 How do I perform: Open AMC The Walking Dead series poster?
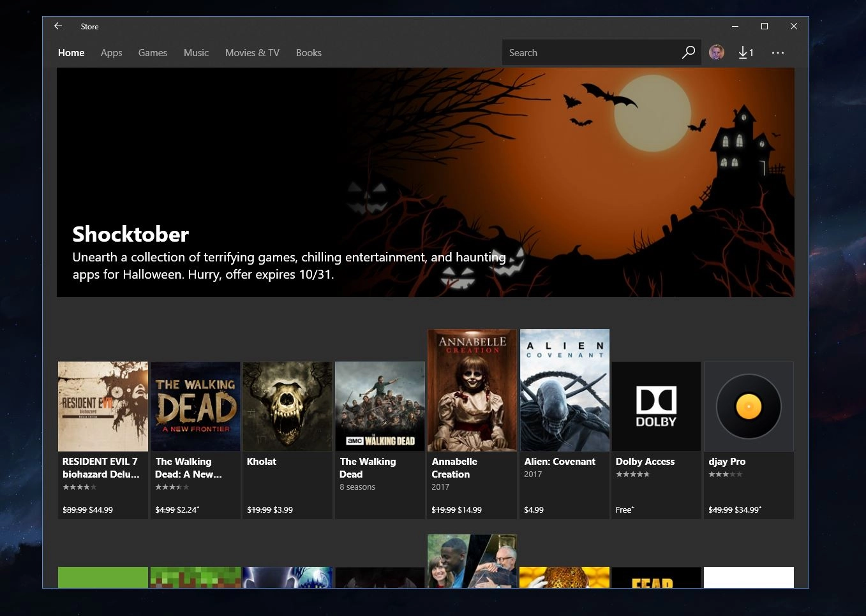[x=380, y=406]
